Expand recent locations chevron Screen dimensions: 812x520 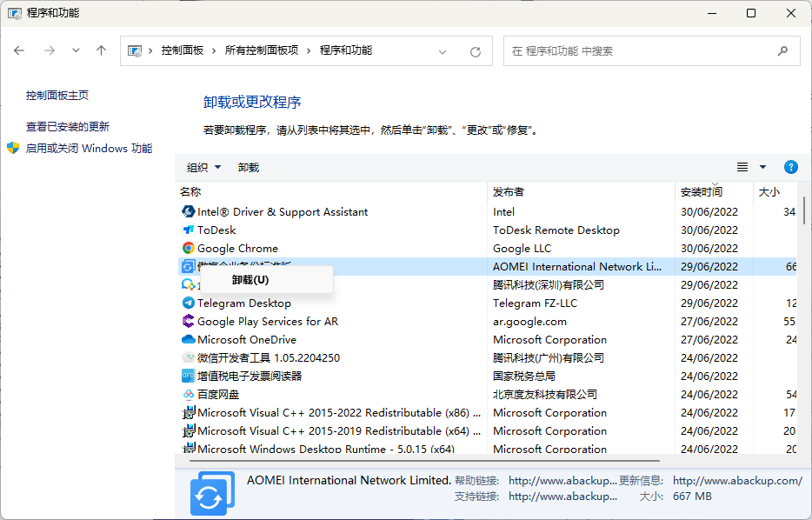(x=77, y=51)
